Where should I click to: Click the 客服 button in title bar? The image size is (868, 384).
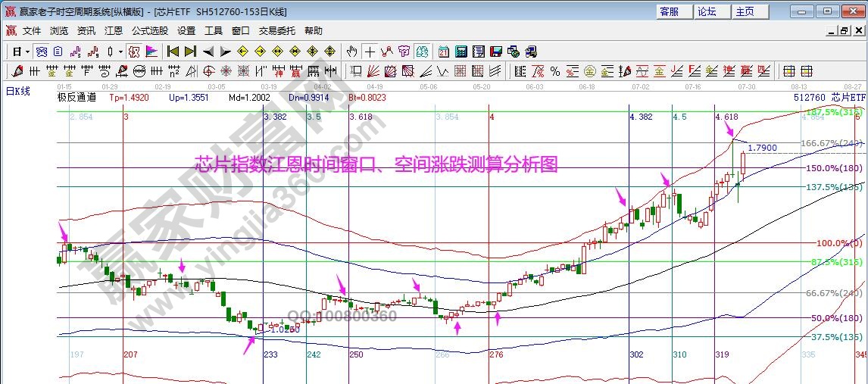(674, 11)
